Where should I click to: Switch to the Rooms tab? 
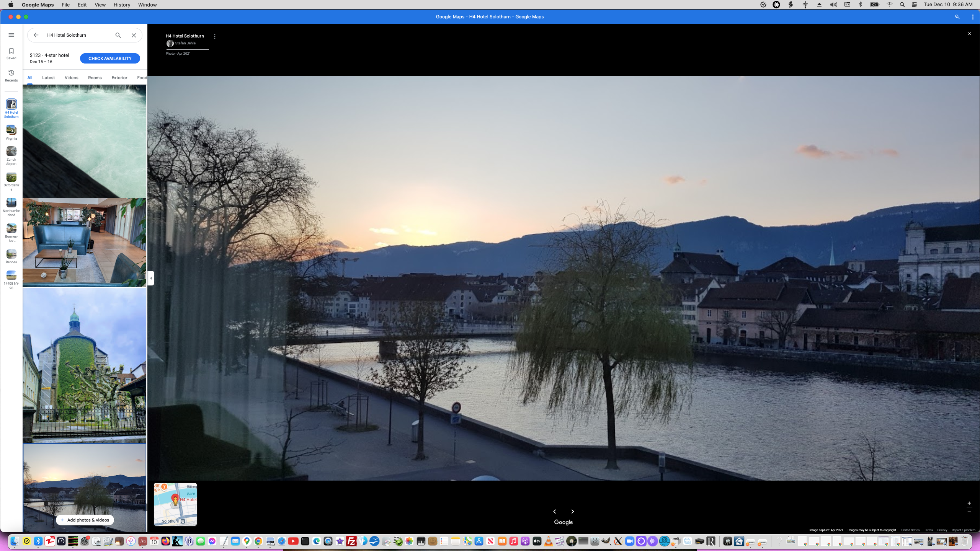tap(95, 78)
